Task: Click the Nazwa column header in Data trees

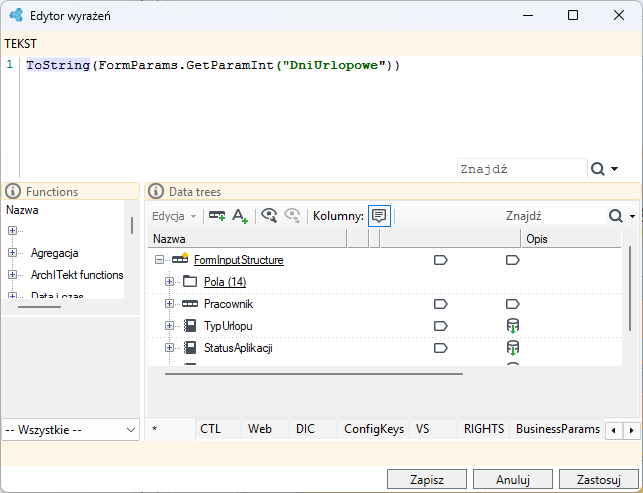Action: click(247, 239)
